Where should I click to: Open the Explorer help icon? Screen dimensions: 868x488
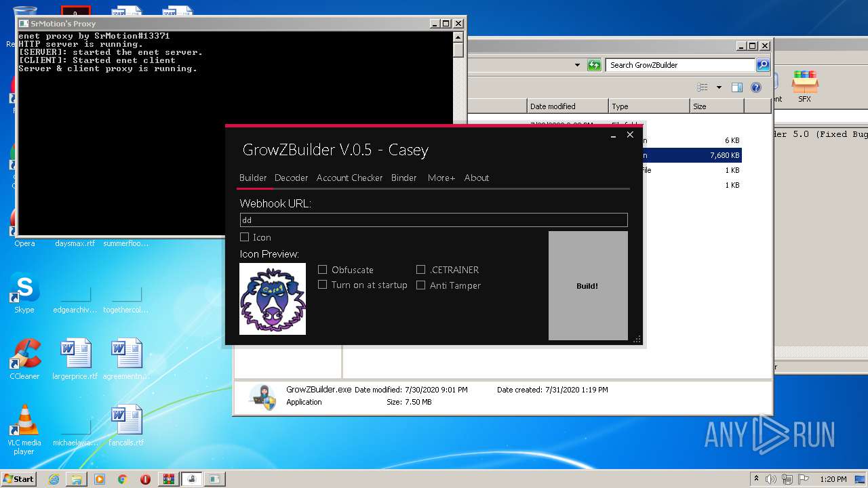(x=756, y=87)
